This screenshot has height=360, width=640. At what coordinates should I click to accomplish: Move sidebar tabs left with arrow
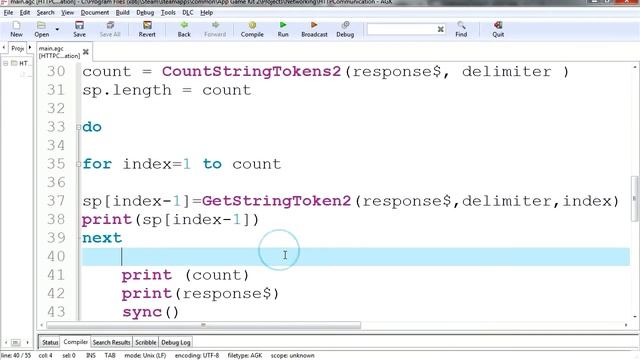[4, 48]
